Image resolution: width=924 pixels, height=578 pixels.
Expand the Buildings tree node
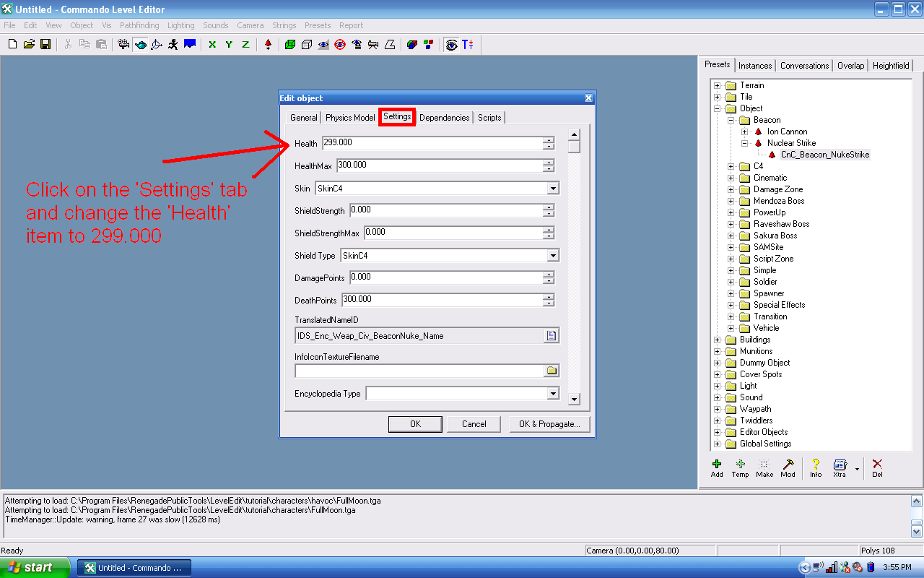tap(718, 340)
